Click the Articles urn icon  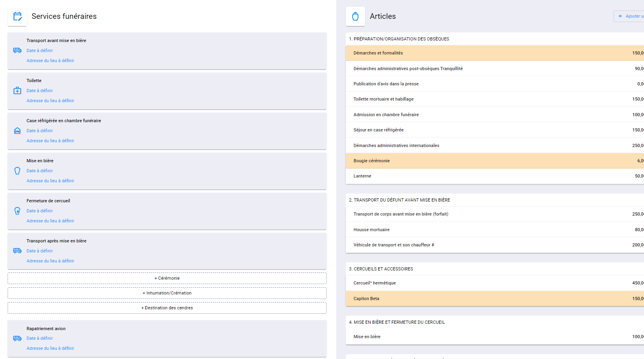(355, 16)
